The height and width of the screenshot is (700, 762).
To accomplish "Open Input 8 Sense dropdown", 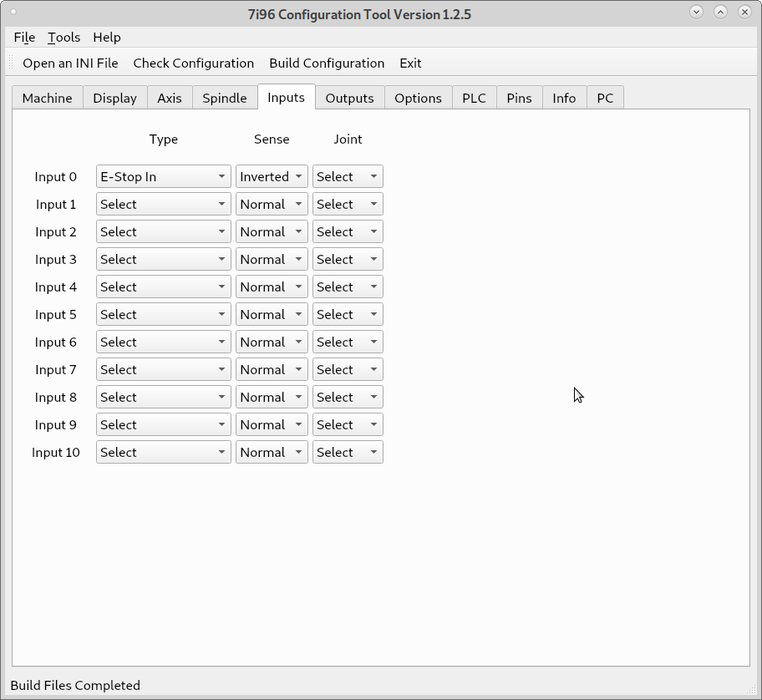I will (272, 397).
